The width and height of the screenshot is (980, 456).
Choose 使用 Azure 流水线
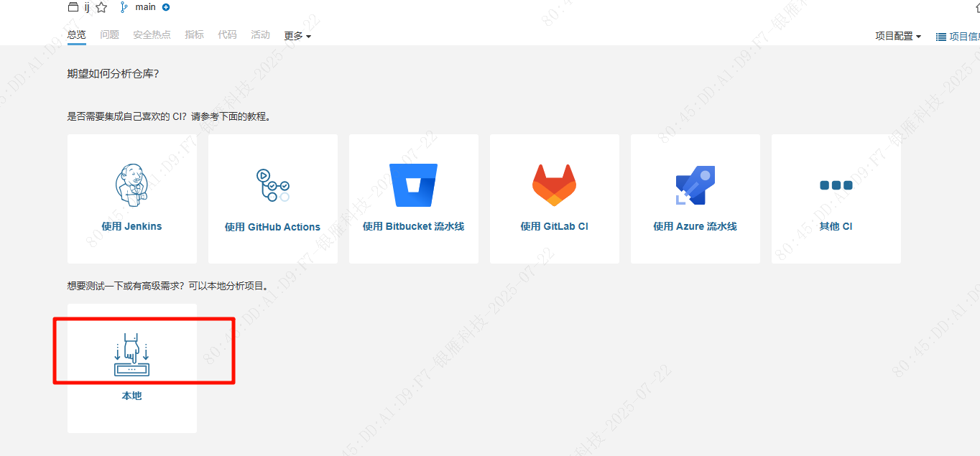[x=695, y=226]
